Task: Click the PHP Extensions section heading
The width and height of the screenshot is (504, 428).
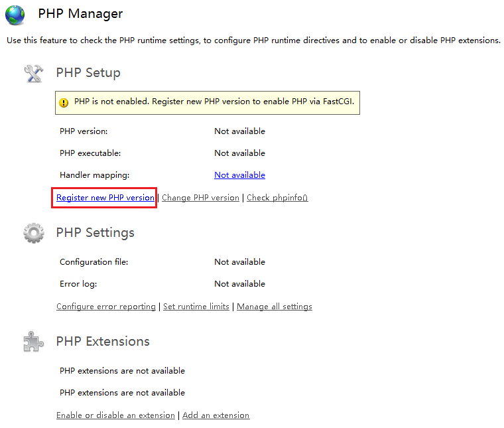Action: coord(103,341)
